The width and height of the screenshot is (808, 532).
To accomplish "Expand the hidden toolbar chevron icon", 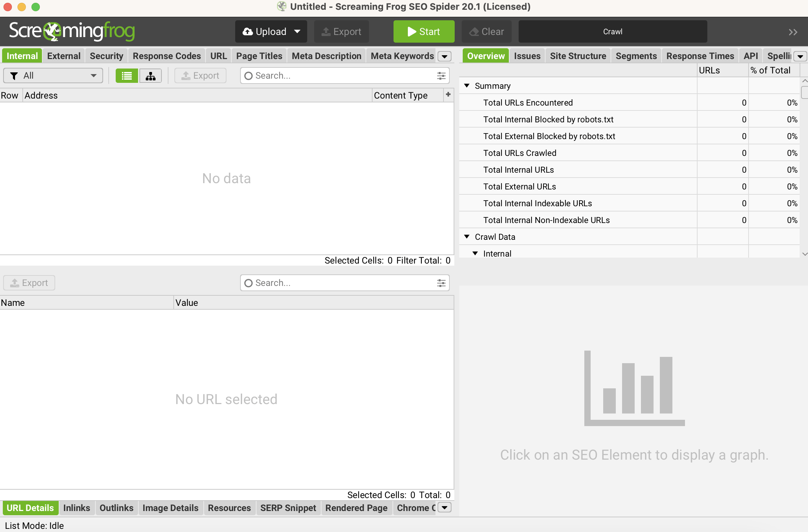I will pos(793,32).
